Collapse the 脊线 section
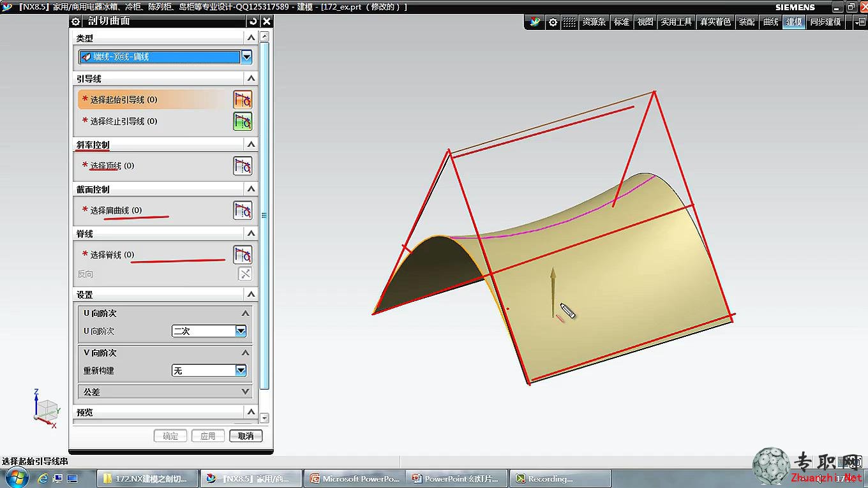The height and width of the screenshot is (488, 868). 251,233
